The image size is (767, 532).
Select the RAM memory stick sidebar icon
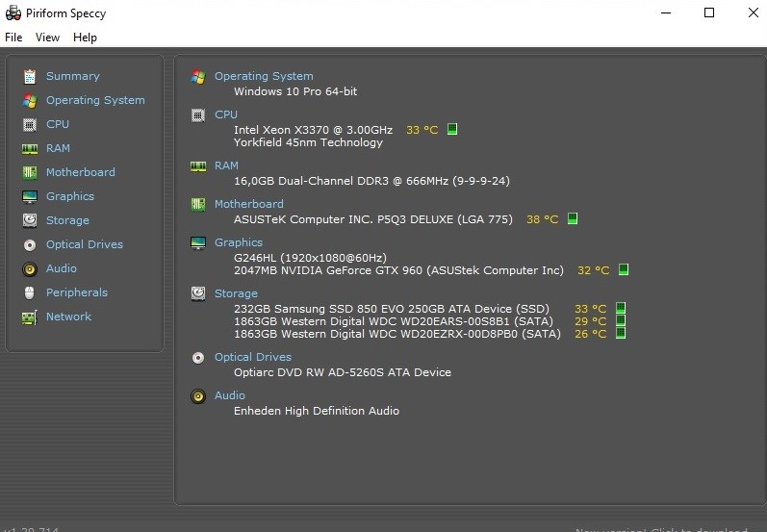pos(29,148)
